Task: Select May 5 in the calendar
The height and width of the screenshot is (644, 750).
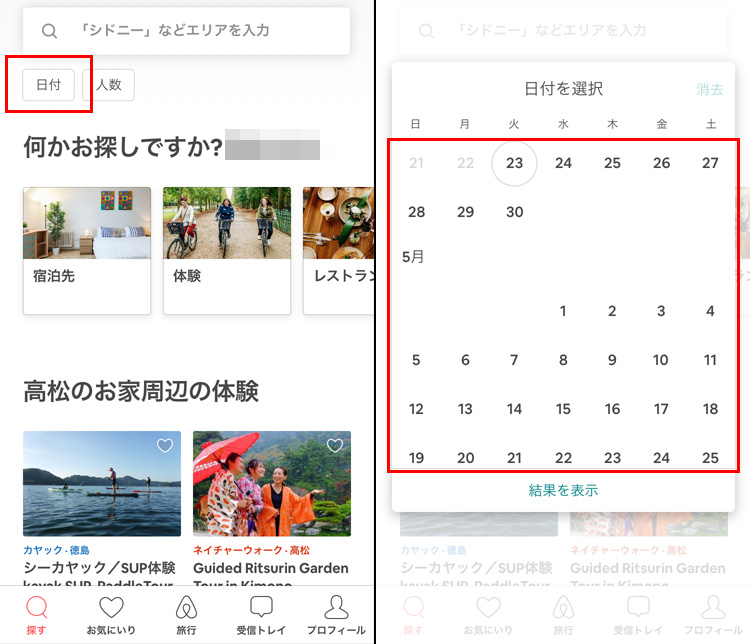Action: pos(416,360)
